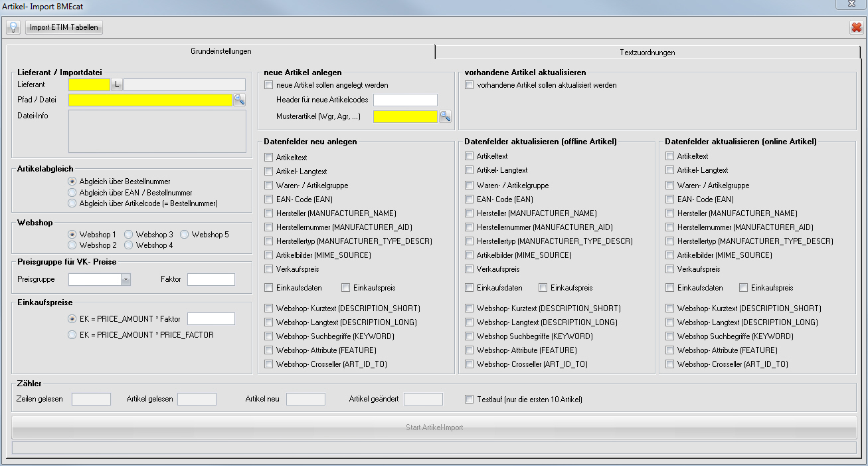The image size is (868, 466).
Task: Open file browser via Pfad / Datei magnifier icon
Action: [239, 100]
